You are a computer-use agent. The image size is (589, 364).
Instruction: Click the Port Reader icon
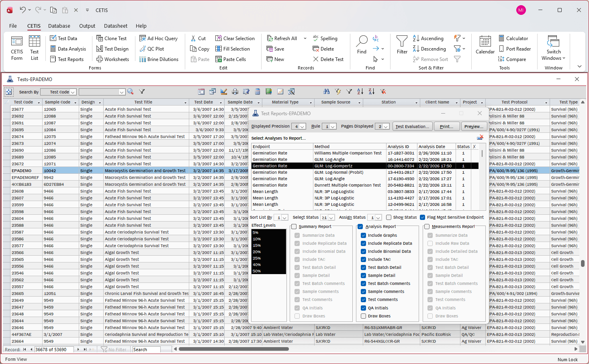501,49
